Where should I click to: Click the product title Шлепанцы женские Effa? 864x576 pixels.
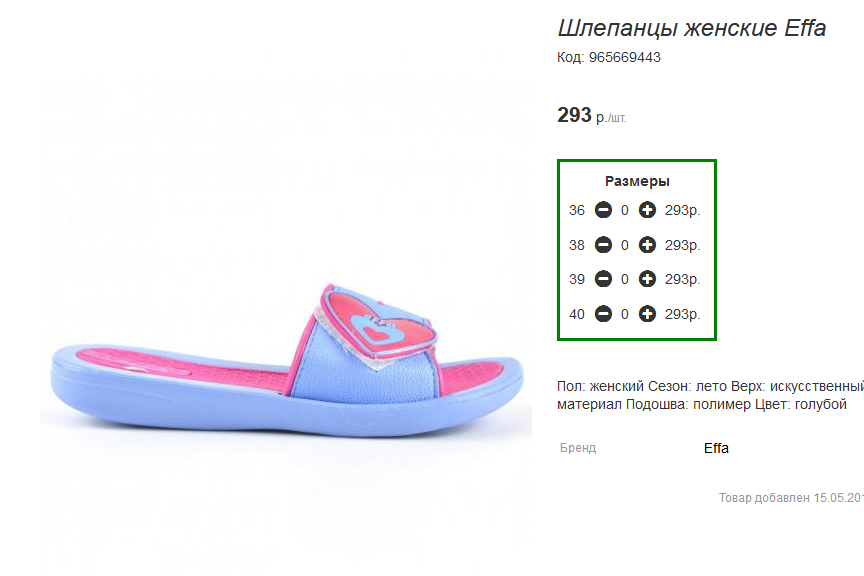point(692,28)
